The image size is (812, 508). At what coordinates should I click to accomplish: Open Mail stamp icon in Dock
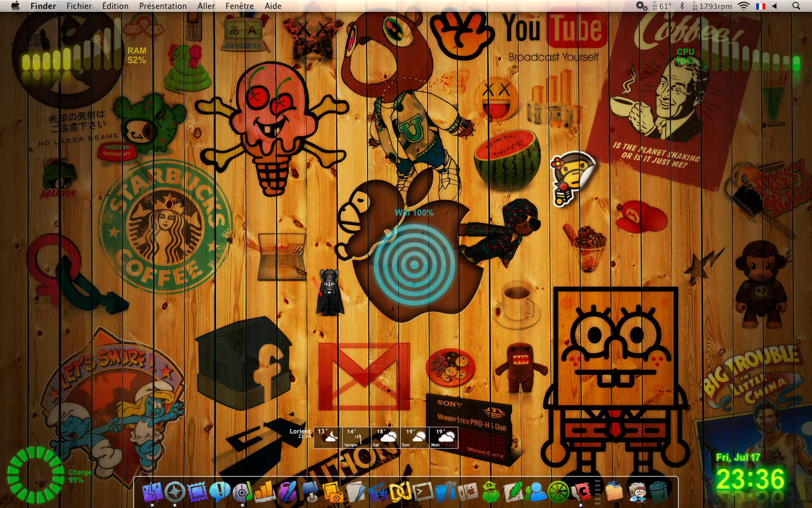[197, 492]
